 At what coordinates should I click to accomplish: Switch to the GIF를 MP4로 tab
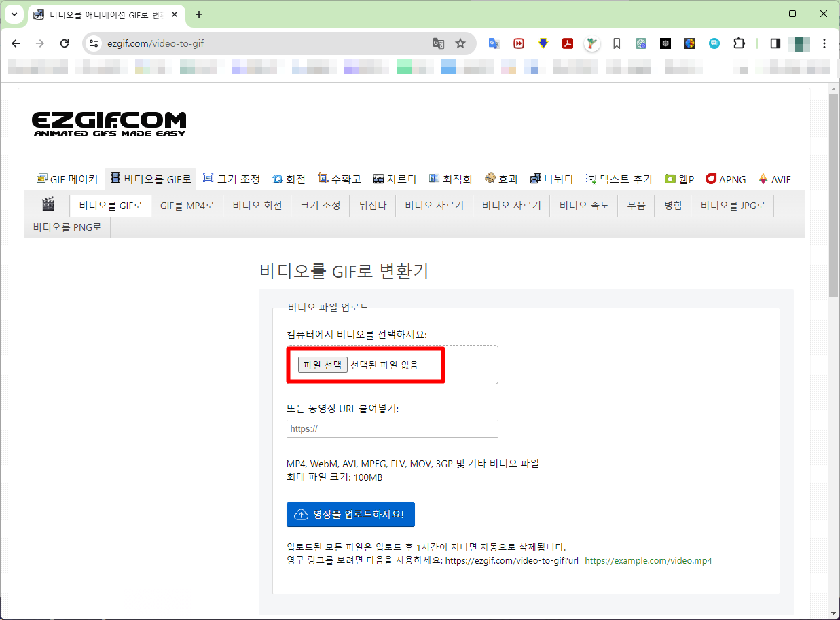pyautogui.click(x=187, y=206)
